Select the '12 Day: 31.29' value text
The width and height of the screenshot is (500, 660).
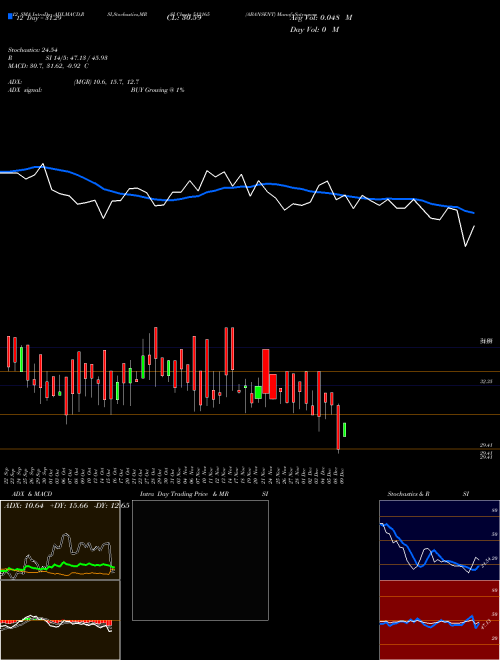pos(37,18)
